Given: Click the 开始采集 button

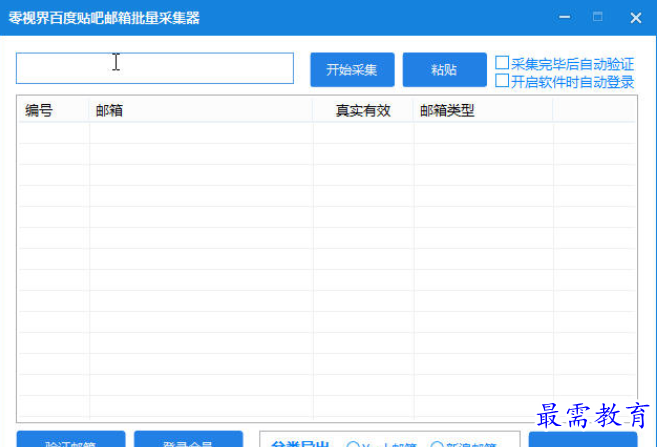Looking at the screenshot, I should coord(352,70).
